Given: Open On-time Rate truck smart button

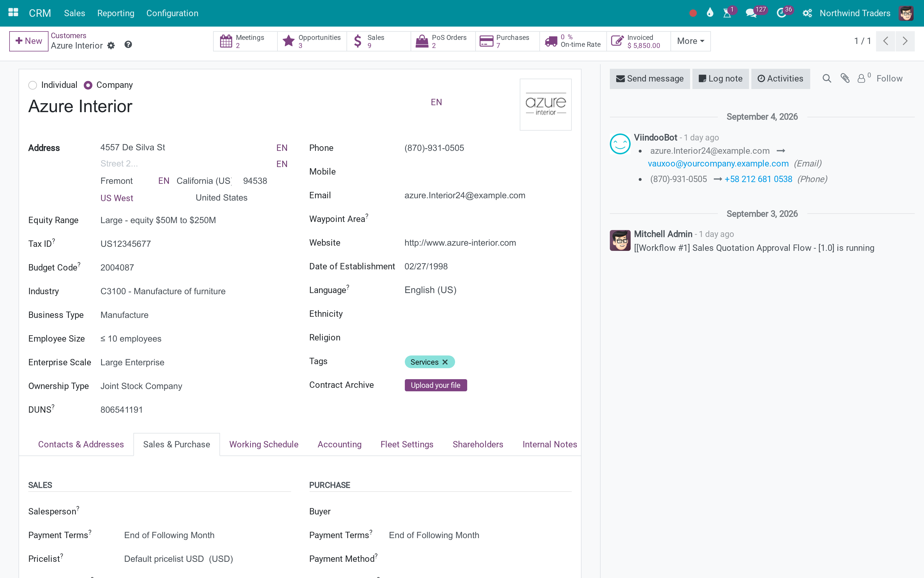Looking at the screenshot, I should [x=573, y=41].
